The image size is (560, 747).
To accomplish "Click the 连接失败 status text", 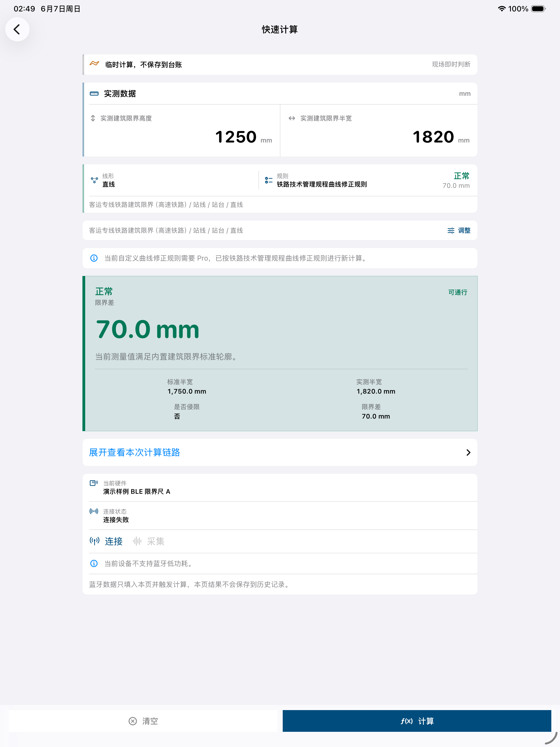I will pos(116,520).
